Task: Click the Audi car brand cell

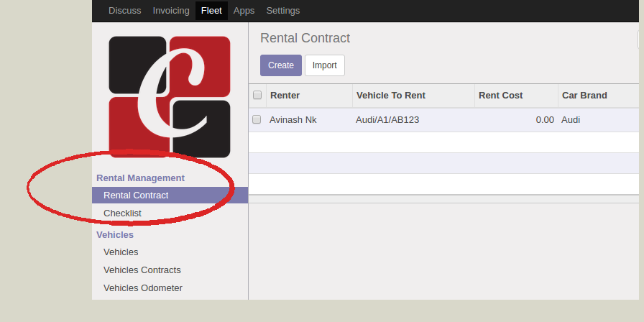Action: tap(571, 120)
